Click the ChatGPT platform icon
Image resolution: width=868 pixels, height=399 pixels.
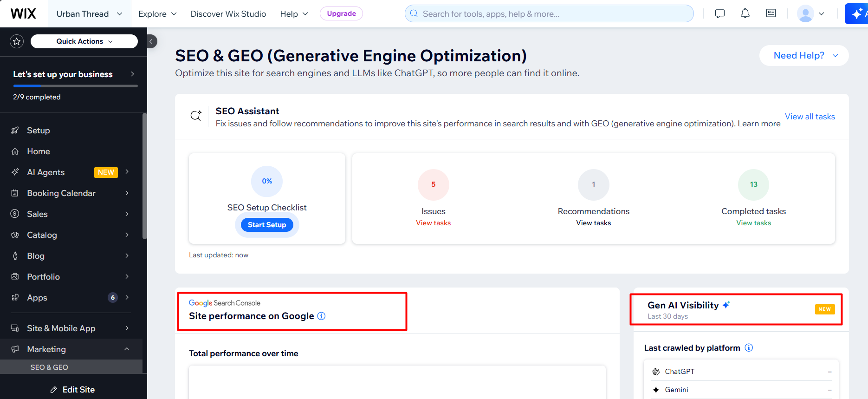click(656, 372)
